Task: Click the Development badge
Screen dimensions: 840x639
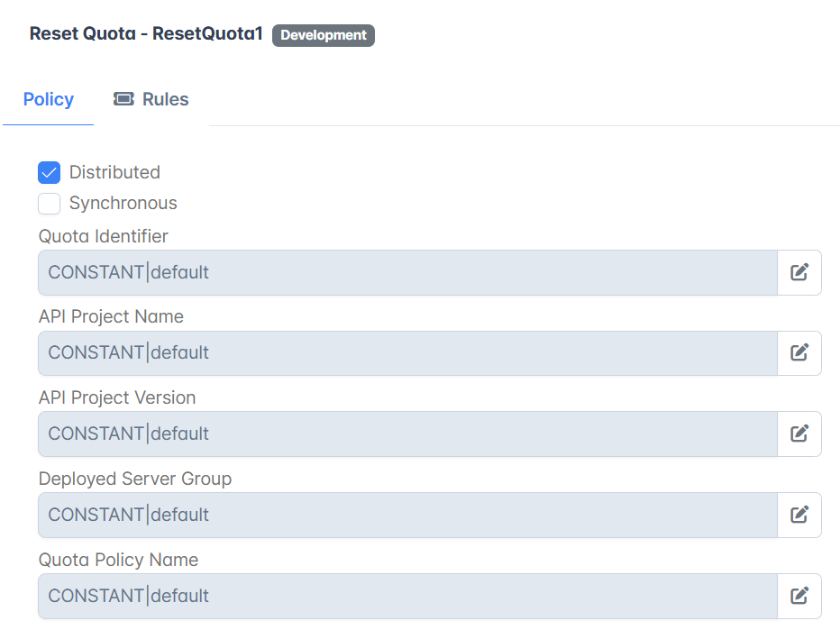Action: point(324,35)
